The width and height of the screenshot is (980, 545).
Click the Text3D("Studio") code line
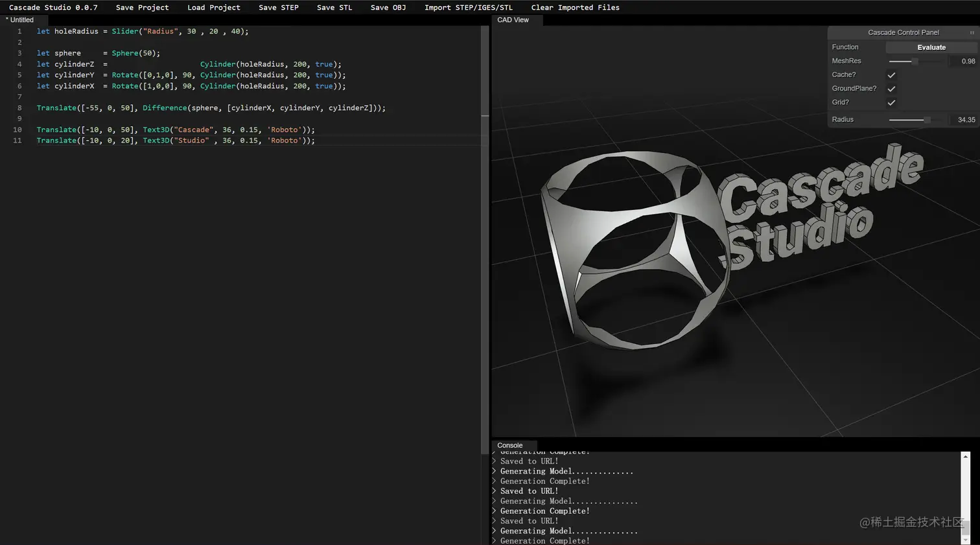coord(176,141)
